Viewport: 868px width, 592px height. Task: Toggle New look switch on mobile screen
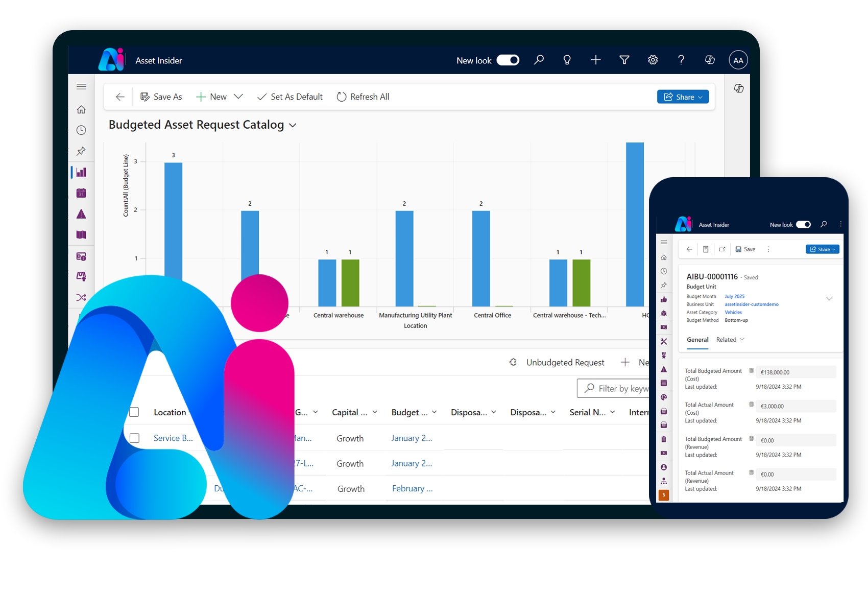click(x=803, y=225)
